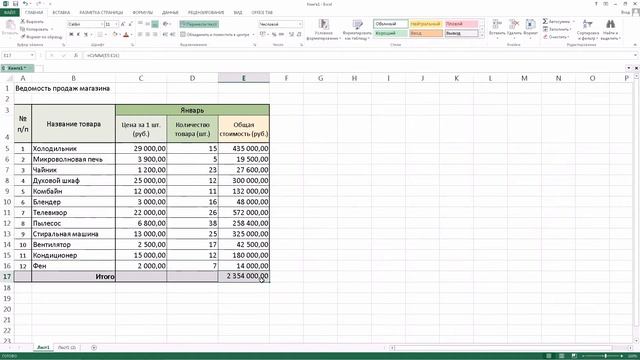Switch to ВИД ribbon tab

pos(238,12)
